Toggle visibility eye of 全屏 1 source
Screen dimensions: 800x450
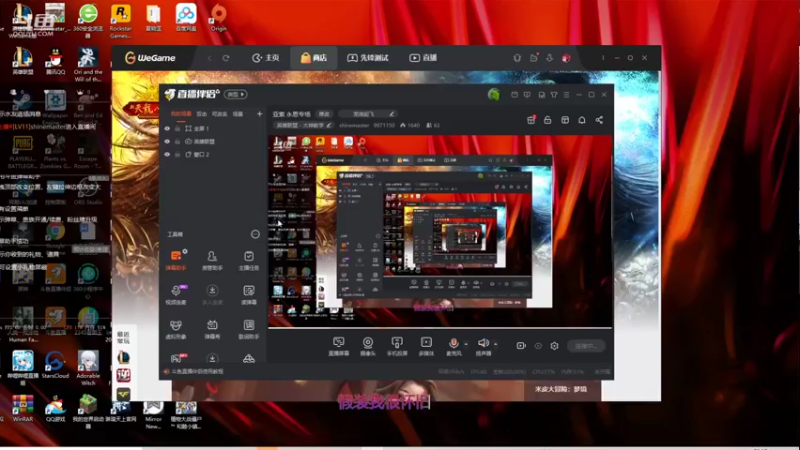[167, 129]
